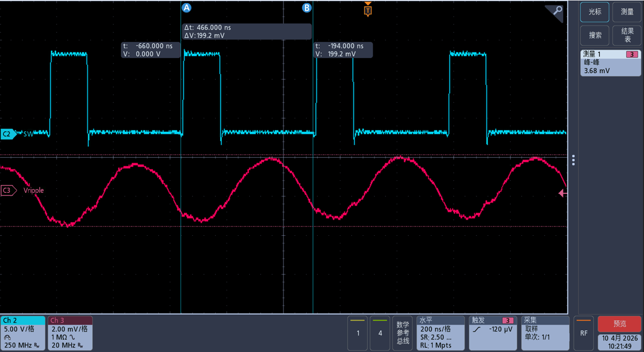Image resolution: width=644 pixels, height=352 pixels.
Task: Select cursor B marker at top
Action: (307, 8)
